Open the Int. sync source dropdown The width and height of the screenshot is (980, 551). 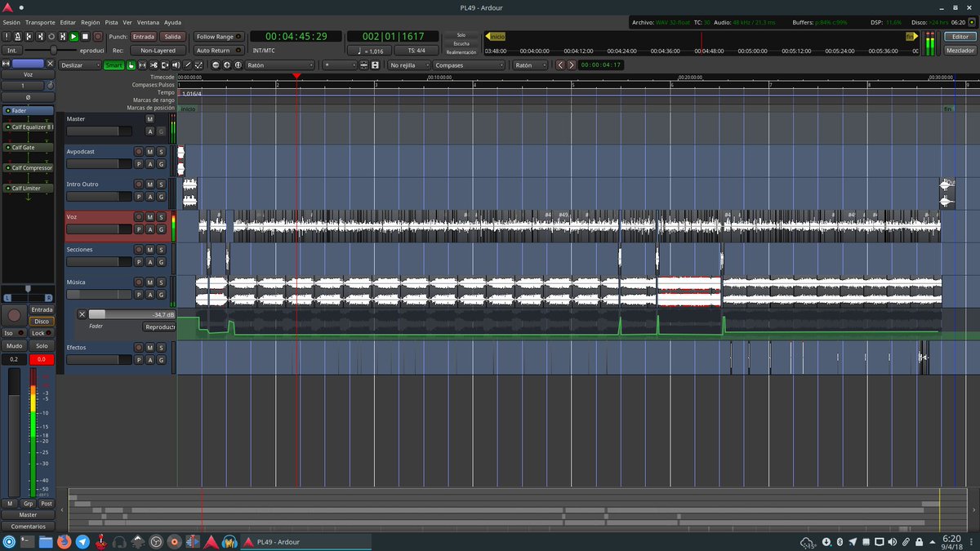pyautogui.click(x=11, y=51)
